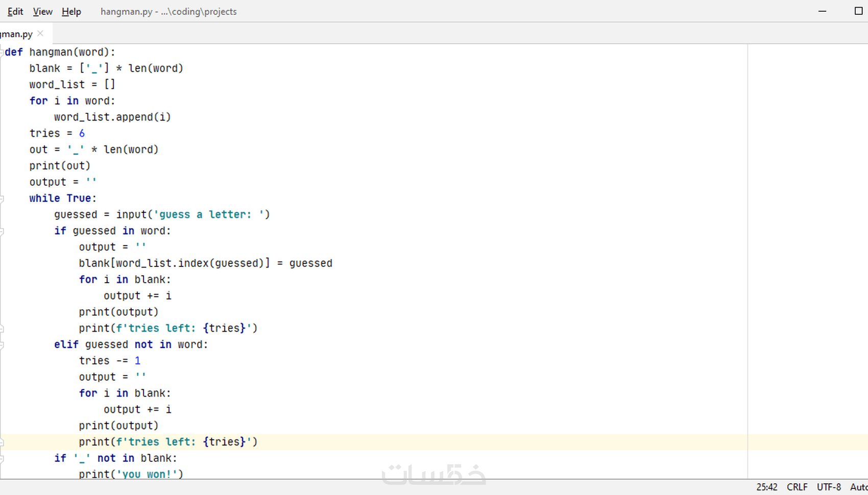Open the View menu

pyautogui.click(x=42, y=11)
